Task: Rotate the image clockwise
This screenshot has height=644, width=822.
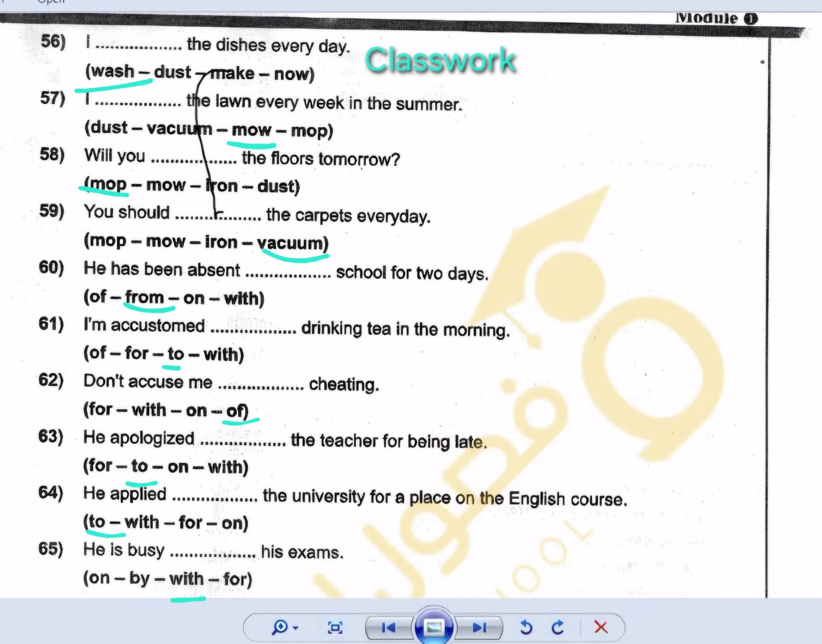Action: 557,628
